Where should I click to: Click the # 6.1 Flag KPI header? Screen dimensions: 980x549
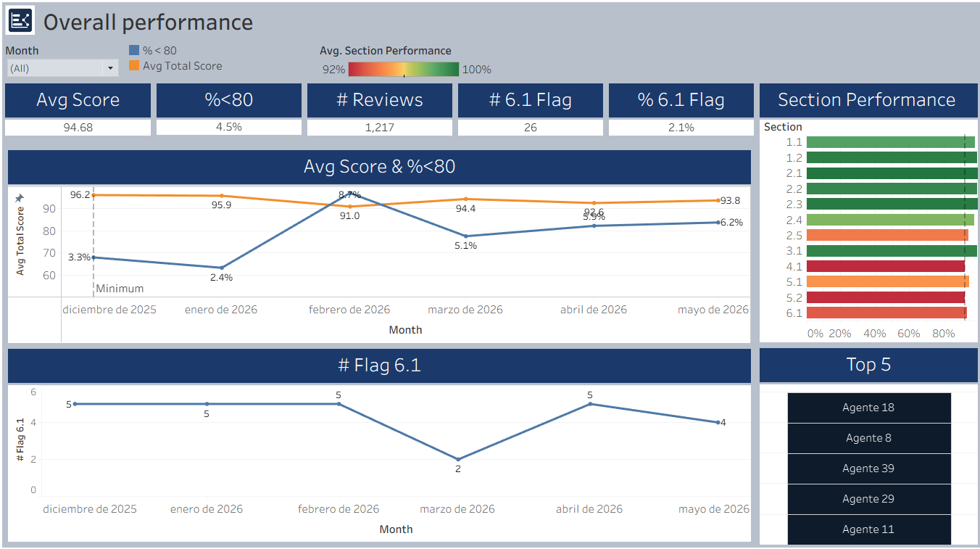(x=531, y=100)
